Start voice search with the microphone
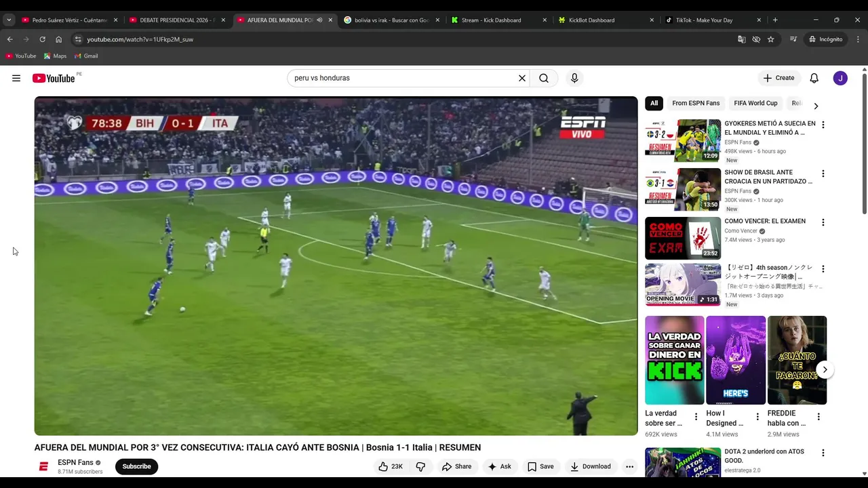 point(574,78)
